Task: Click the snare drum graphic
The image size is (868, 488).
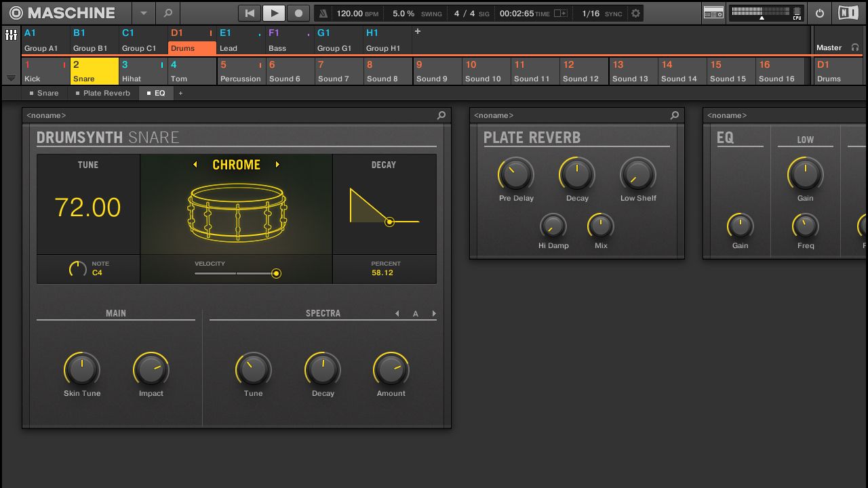Action: (x=237, y=212)
